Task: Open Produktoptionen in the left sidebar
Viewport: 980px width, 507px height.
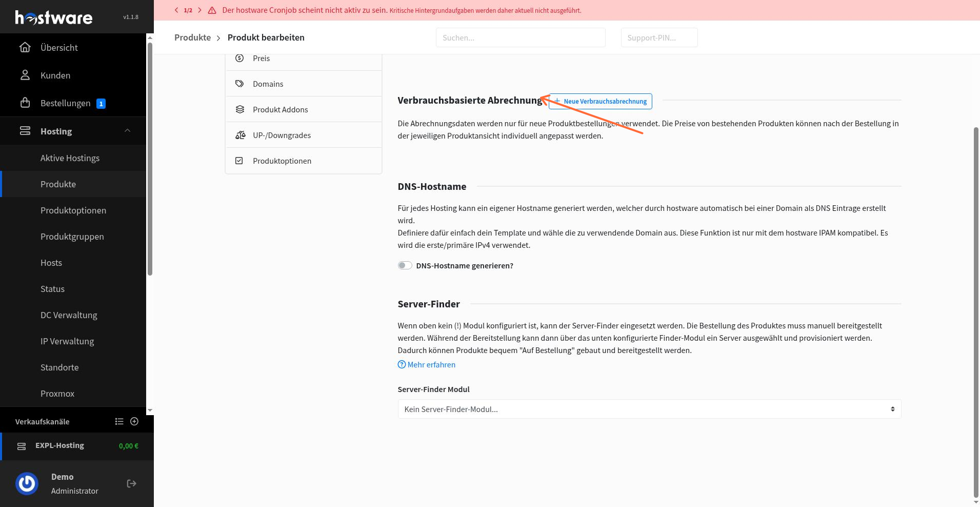Action: pyautogui.click(x=73, y=210)
